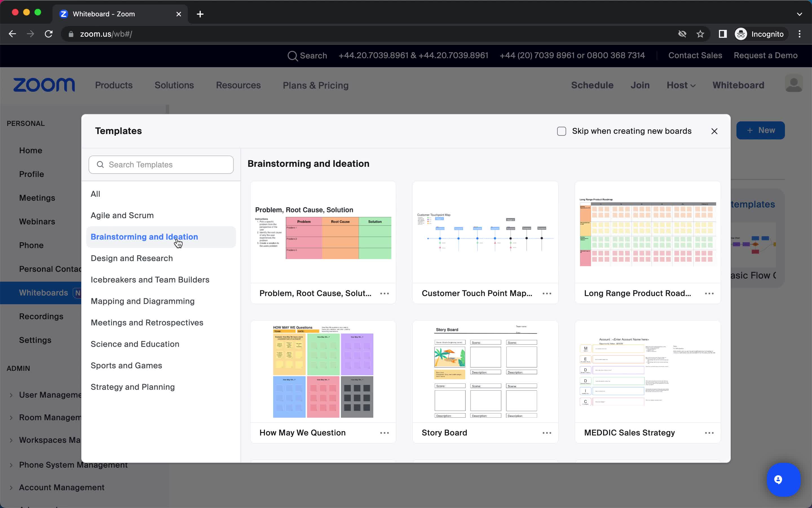Expand User Management in admin sidebar
Viewport: 812px width, 508px height.
tap(11, 395)
